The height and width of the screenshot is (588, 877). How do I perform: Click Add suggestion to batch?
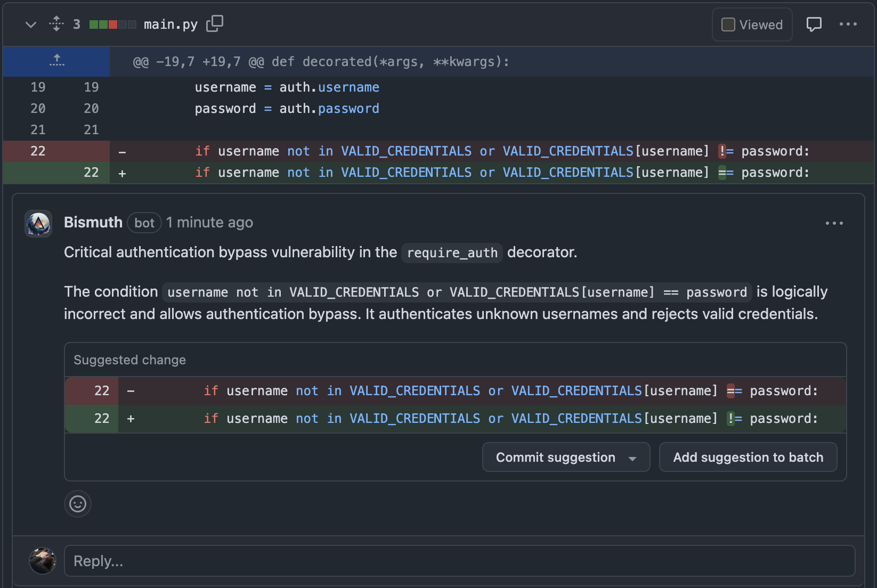click(x=748, y=457)
